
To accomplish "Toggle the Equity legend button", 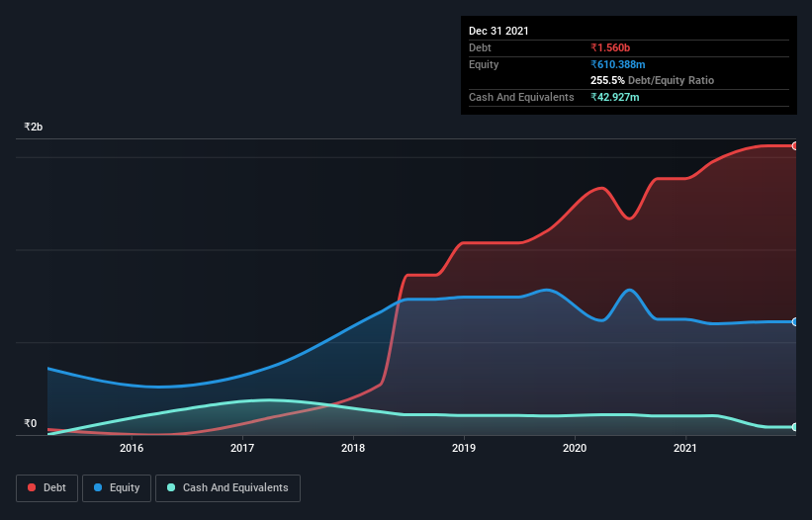I will pos(117,488).
